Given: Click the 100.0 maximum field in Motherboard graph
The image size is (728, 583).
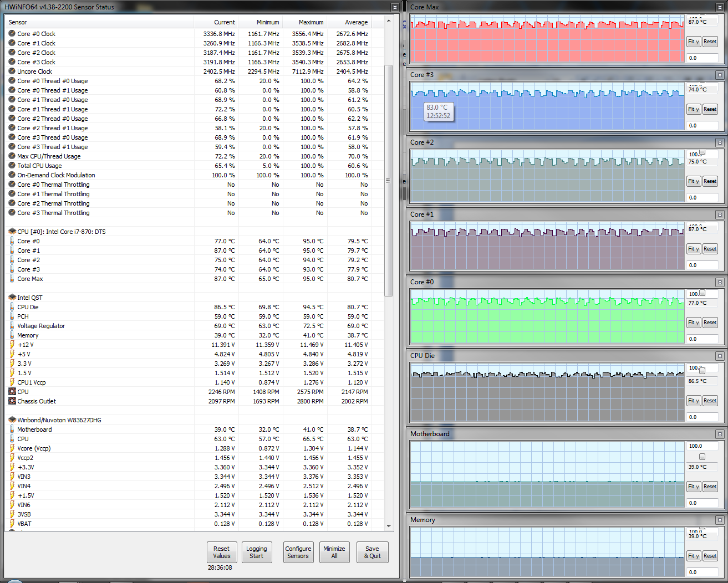Looking at the screenshot, I should point(702,446).
